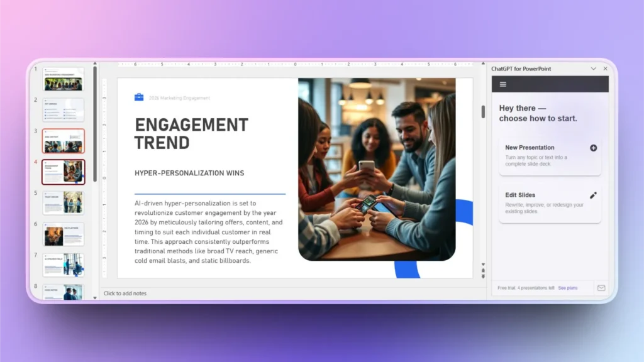Click the Edit Slides pencil icon
Image resolution: width=644 pixels, height=362 pixels.
592,195
